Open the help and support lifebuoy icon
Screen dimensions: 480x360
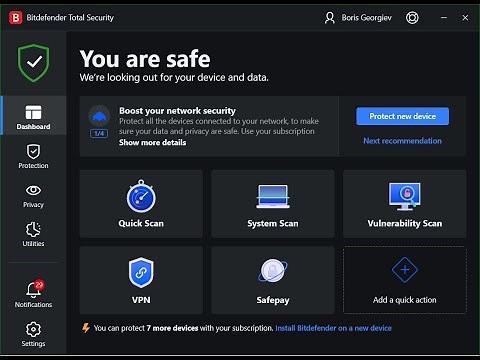[412, 18]
